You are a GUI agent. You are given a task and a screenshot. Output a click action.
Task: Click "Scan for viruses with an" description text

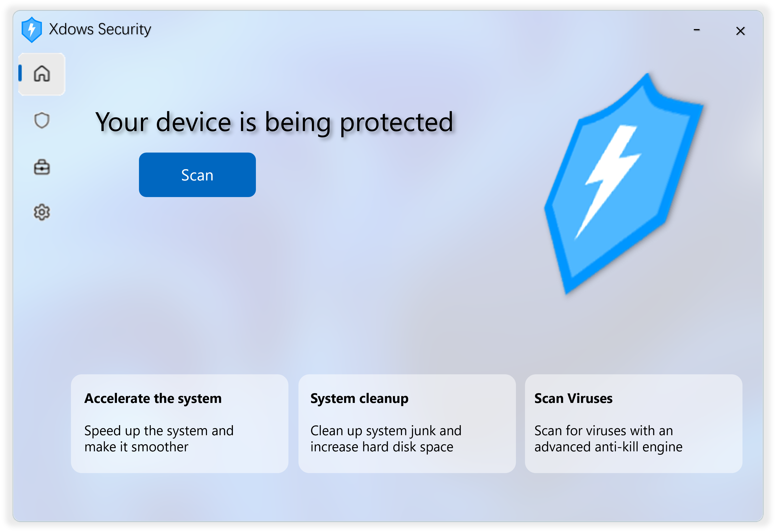click(603, 431)
